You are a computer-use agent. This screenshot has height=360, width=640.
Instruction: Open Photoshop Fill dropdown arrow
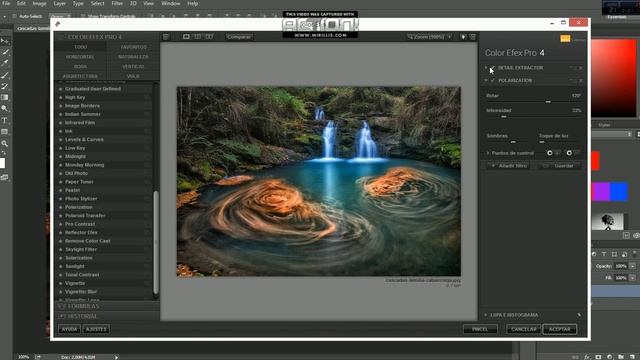tap(632, 278)
